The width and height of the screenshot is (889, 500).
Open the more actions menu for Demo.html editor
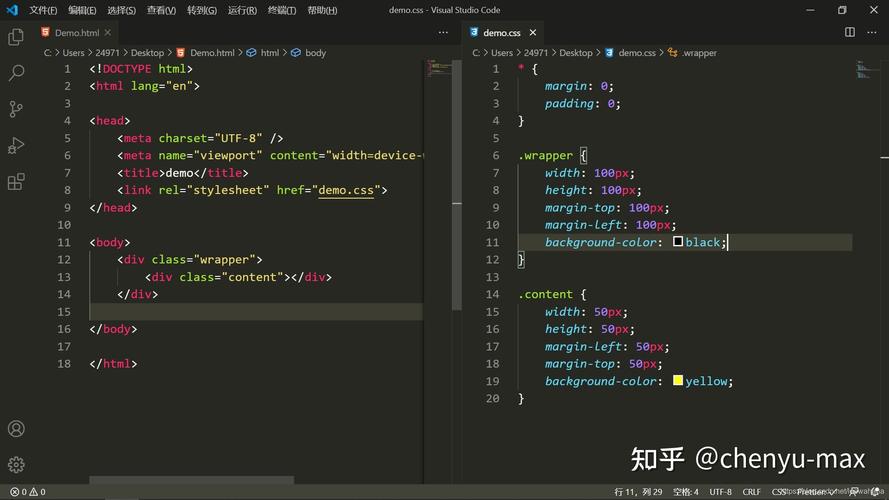443,32
